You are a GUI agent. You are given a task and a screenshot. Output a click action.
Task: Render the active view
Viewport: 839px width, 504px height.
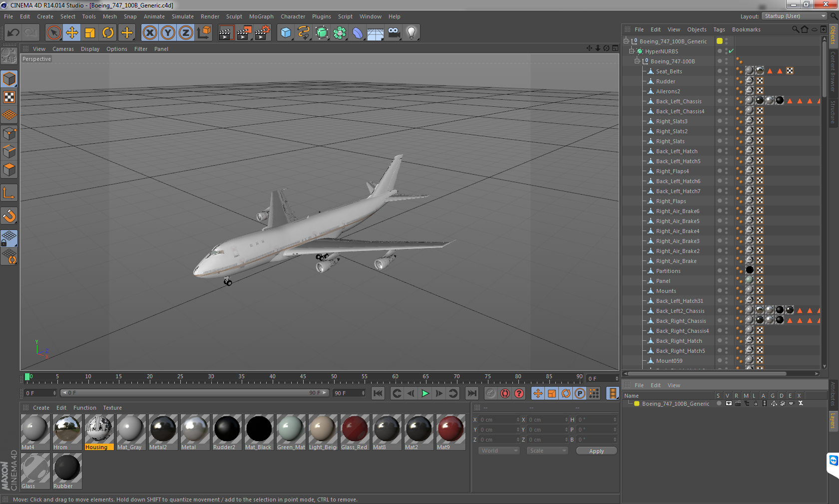226,33
